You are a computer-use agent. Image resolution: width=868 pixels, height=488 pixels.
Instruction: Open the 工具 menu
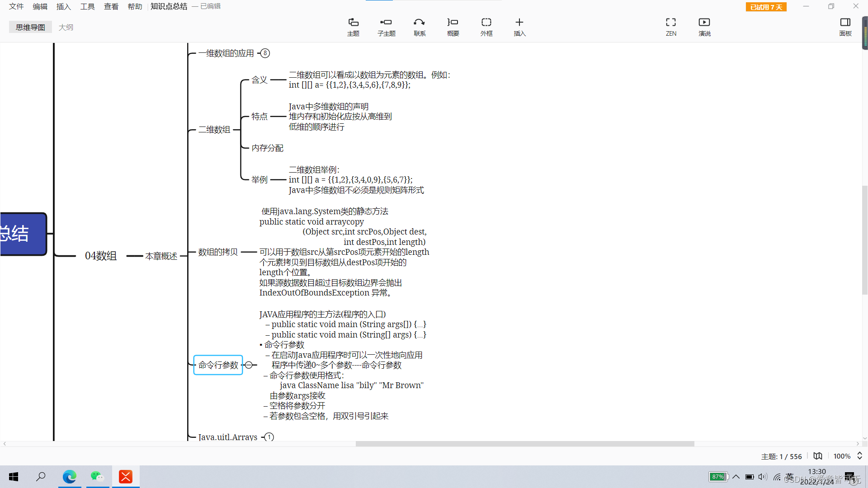point(87,6)
